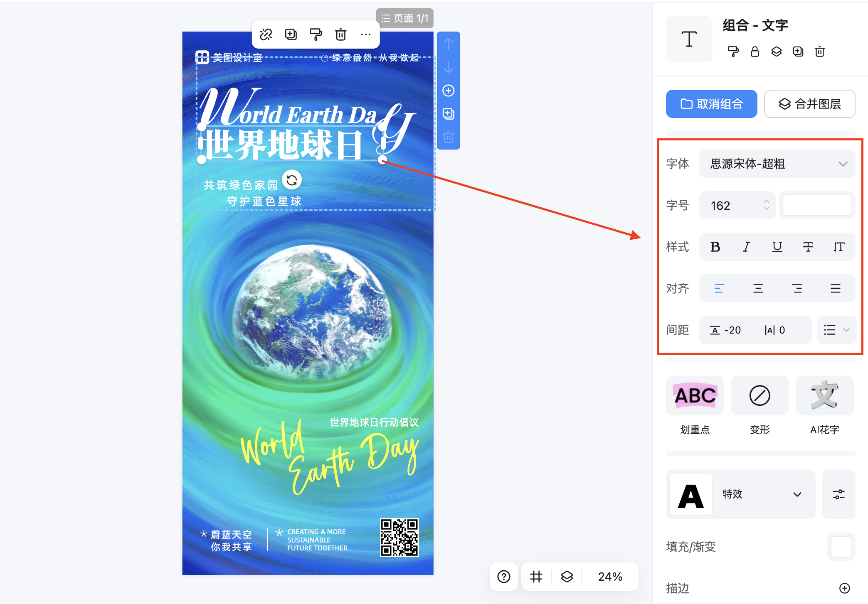The height and width of the screenshot is (604, 868).
Task: Click the format painter icon in floating toolbar
Action: [316, 34]
